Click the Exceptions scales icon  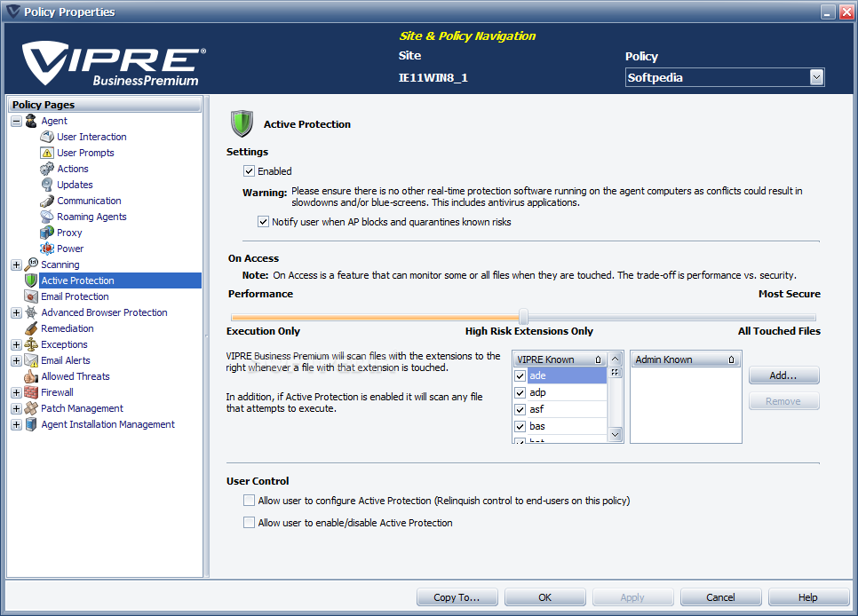(x=31, y=344)
